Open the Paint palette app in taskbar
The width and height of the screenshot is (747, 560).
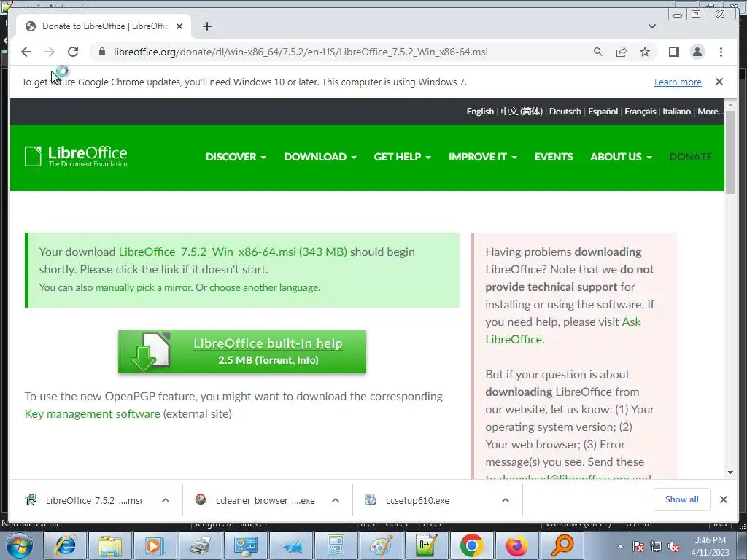381,545
